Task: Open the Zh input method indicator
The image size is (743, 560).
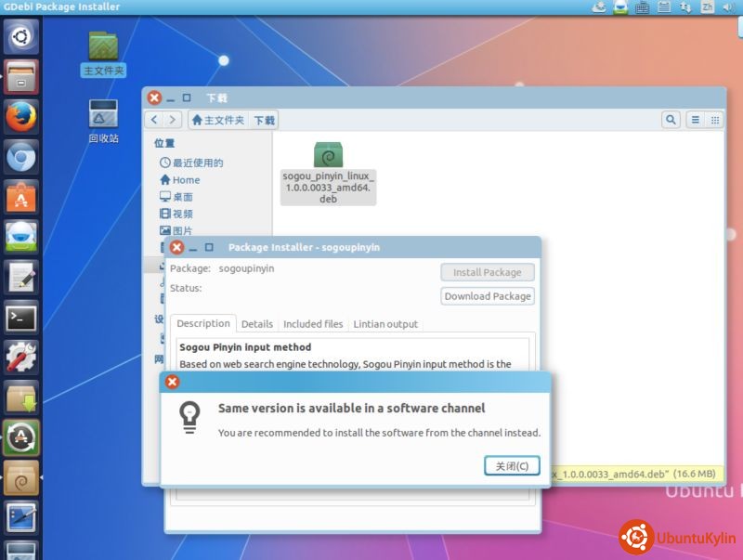Action: click(707, 7)
